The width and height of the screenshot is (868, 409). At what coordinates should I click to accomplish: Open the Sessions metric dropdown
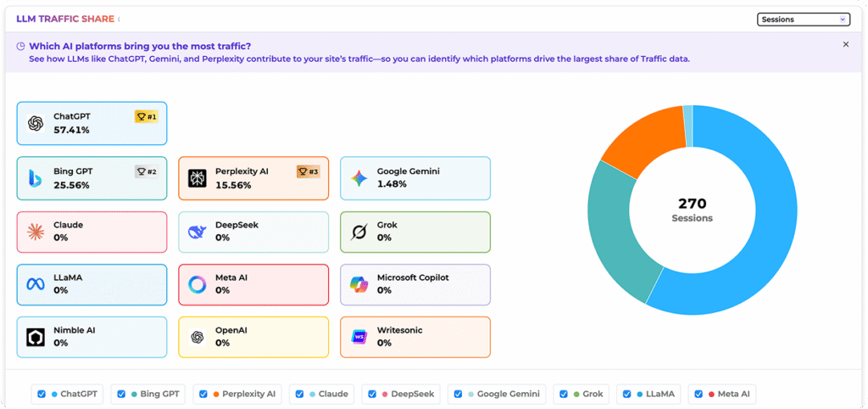(x=803, y=20)
